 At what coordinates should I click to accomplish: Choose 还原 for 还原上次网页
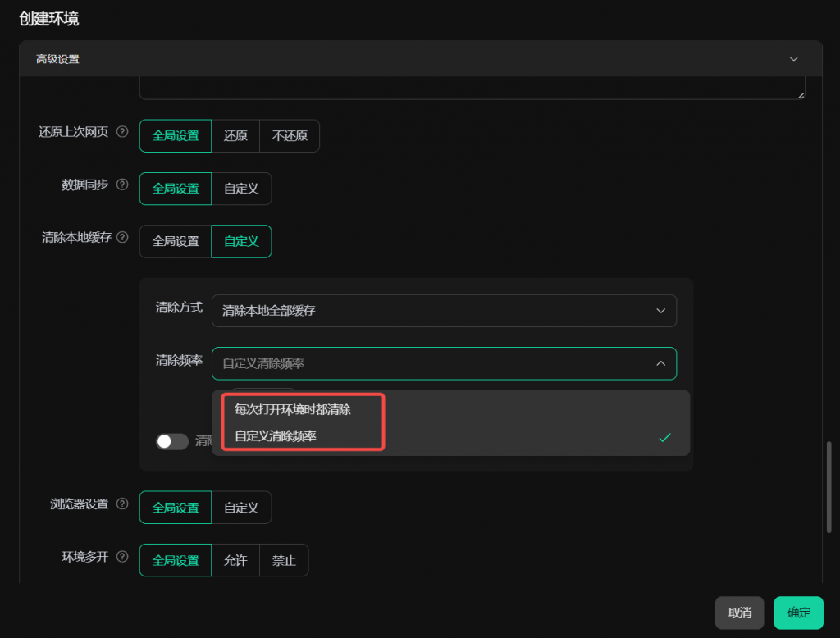tap(235, 136)
